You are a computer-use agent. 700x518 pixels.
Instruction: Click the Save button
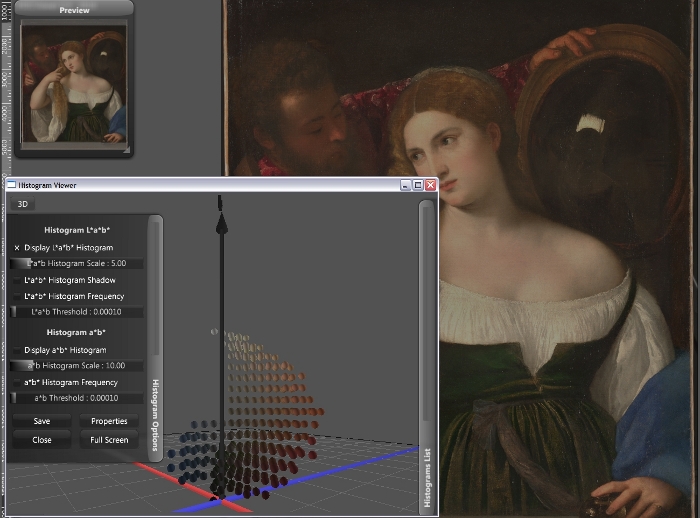[42, 421]
